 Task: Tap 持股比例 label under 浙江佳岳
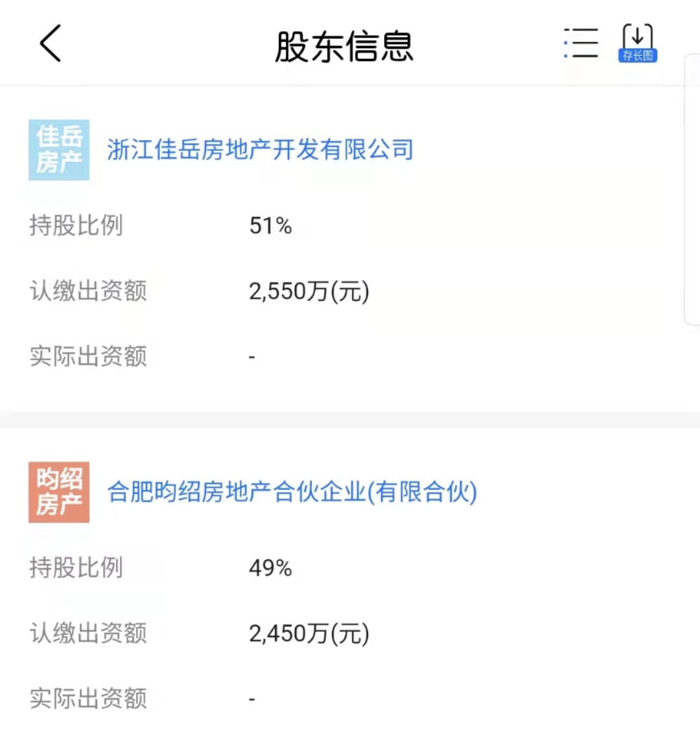(76, 226)
